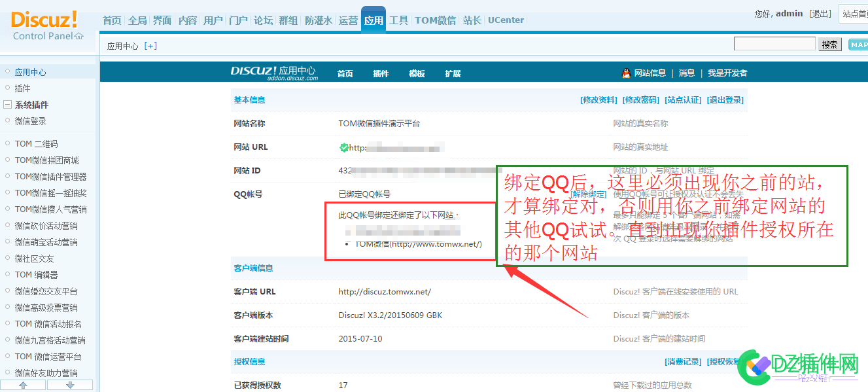The image size is (868, 392).
Task: Click the QQ penguin icon beside 网站信息
Action: [x=626, y=73]
